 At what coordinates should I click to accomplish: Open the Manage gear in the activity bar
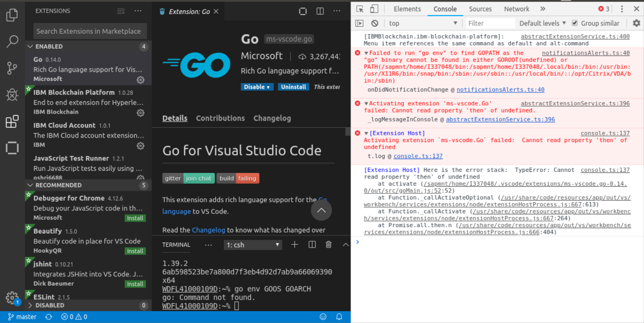pos(12,298)
